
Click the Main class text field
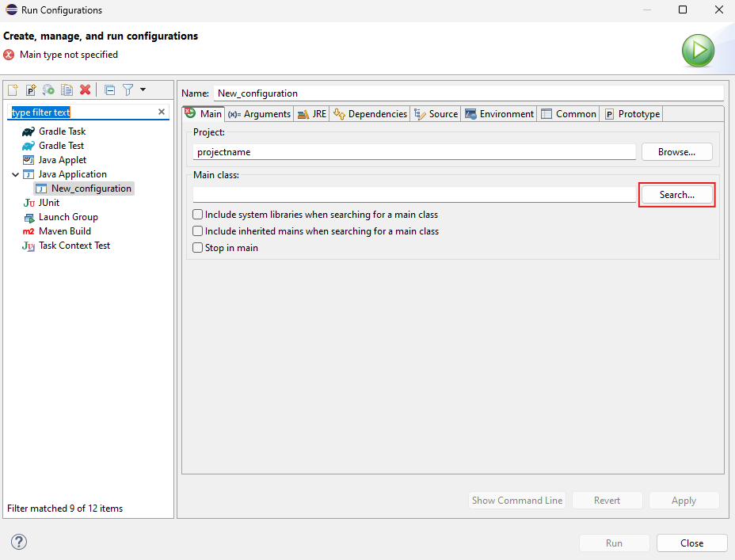(414, 195)
